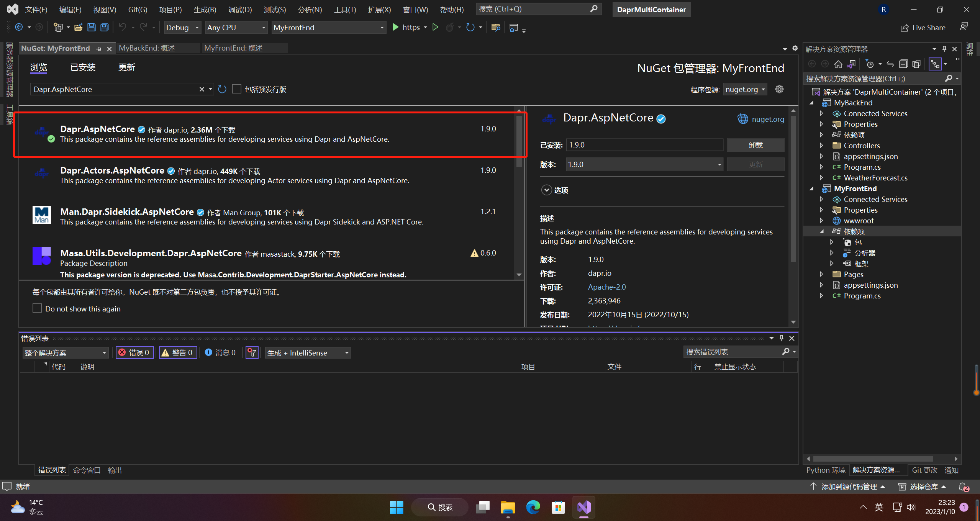Image resolution: width=980 pixels, height=521 pixels.
Task: Open Microsoft Edge from the taskbar
Action: click(x=533, y=507)
